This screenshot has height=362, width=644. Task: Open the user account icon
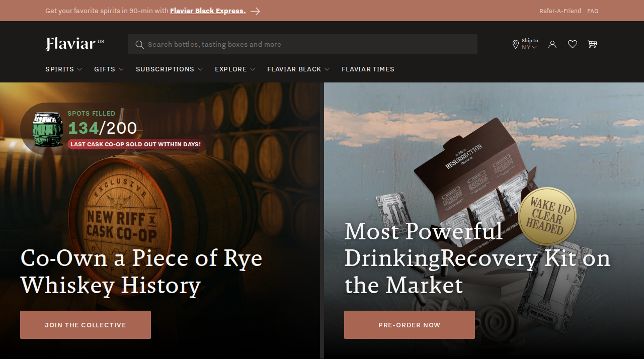(552, 44)
